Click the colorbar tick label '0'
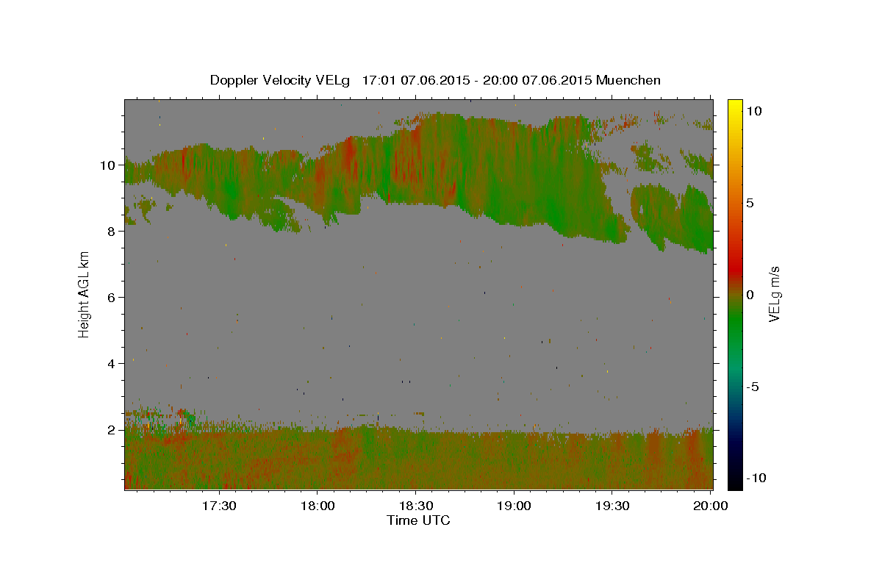Image resolution: width=882 pixels, height=588 pixels. tap(750, 295)
